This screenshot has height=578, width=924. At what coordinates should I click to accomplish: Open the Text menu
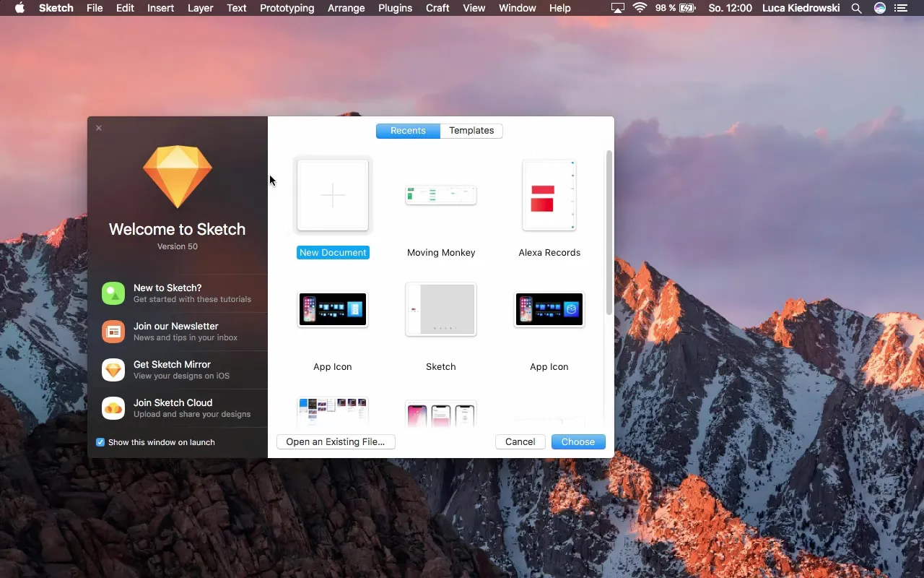click(237, 8)
